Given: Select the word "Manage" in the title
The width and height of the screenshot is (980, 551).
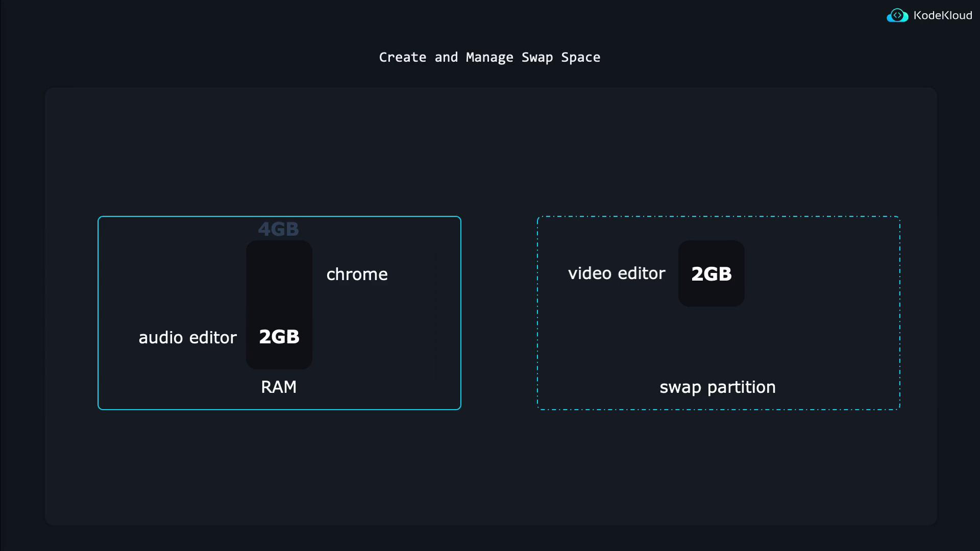Looking at the screenshot, I should 489,57.
